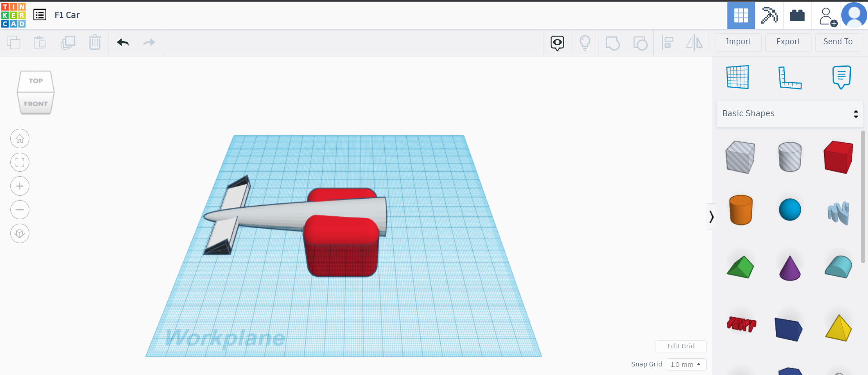Image resolution: width=868 pixels, height=375 pixels.
Task: Pick the yellow Pyramid shape
Action: pyautogui.click(x=839, y=328)
